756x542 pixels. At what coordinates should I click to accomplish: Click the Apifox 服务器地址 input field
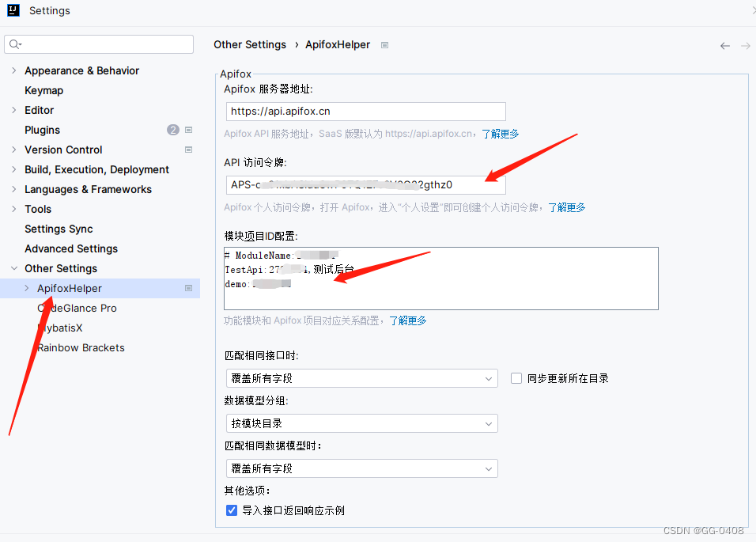tap(365, 111)
